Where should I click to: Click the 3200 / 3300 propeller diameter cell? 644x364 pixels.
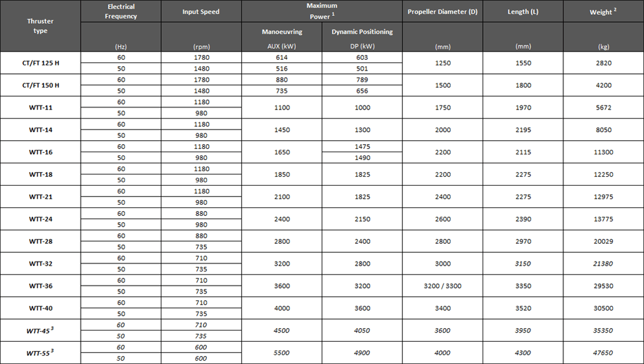tap(442, 286)
